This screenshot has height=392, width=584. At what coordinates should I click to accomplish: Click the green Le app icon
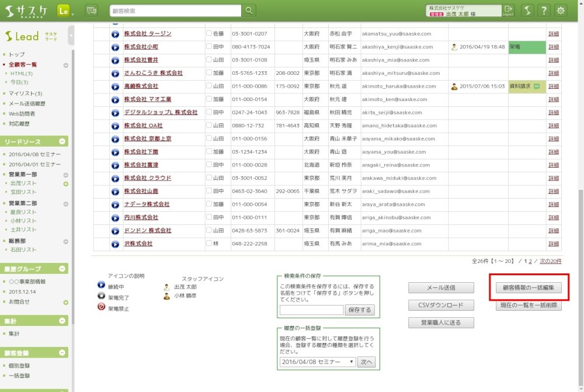(x=64, y=11)
